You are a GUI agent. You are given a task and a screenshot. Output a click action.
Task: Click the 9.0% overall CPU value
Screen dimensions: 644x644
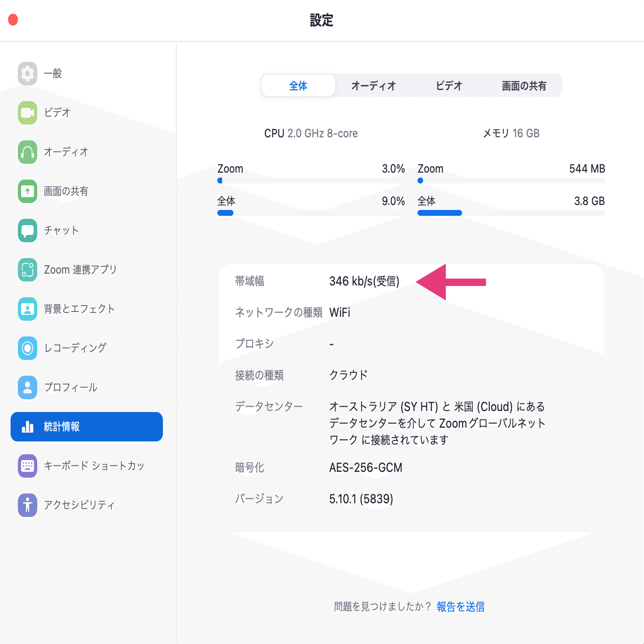(x=393, y=201)
